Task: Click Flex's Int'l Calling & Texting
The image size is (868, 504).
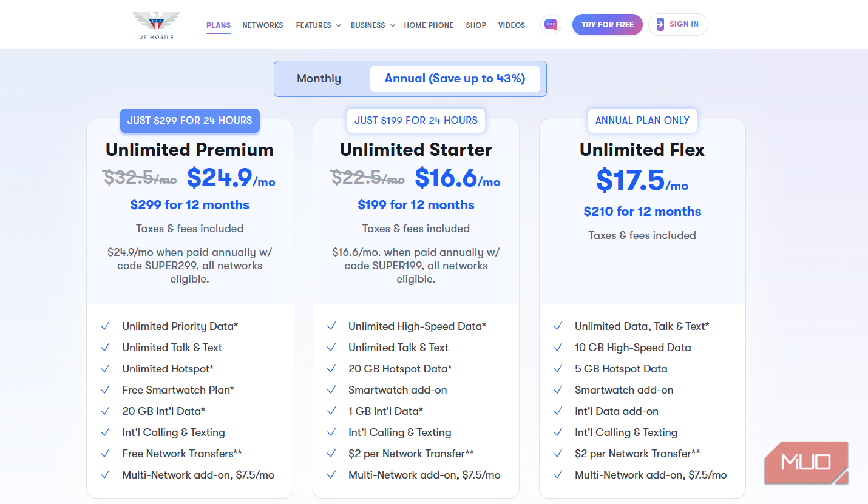Action: click(x=626, y=432)
